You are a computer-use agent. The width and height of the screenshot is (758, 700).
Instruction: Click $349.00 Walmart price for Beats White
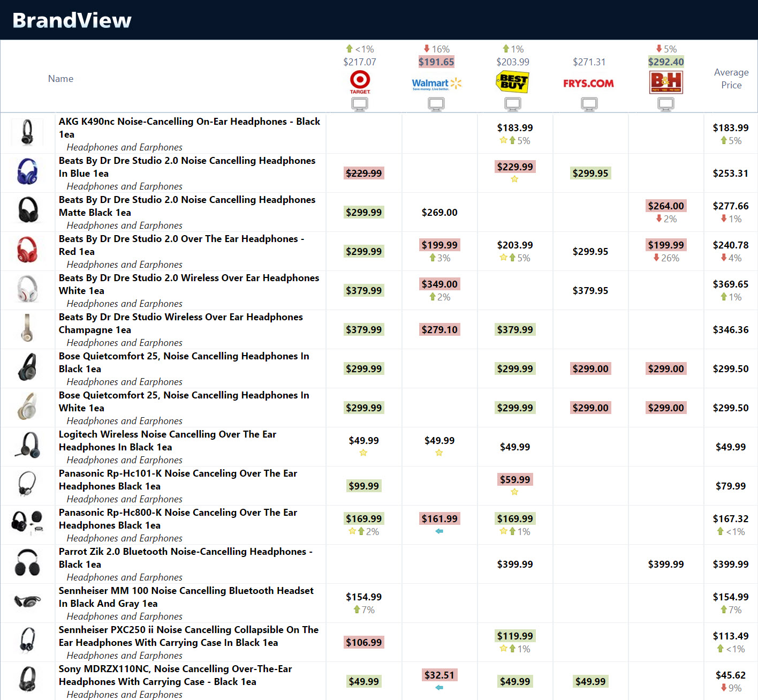[x=439, y=284]
